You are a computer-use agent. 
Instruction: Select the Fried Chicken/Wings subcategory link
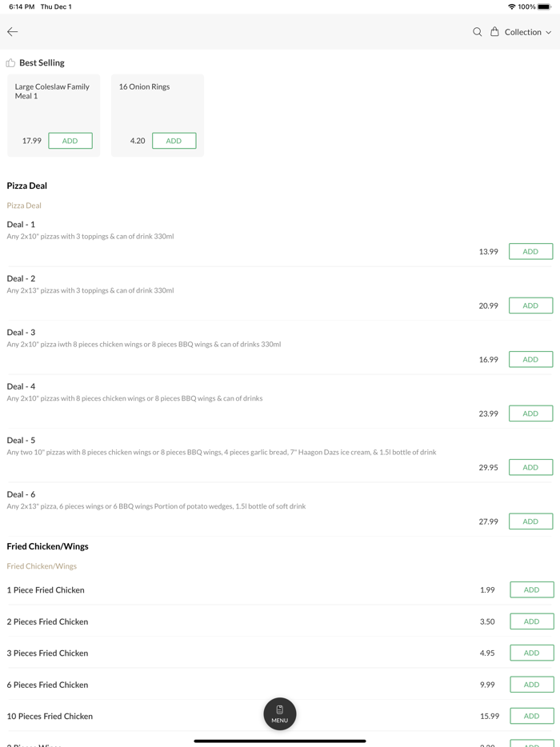coord(42,566)
